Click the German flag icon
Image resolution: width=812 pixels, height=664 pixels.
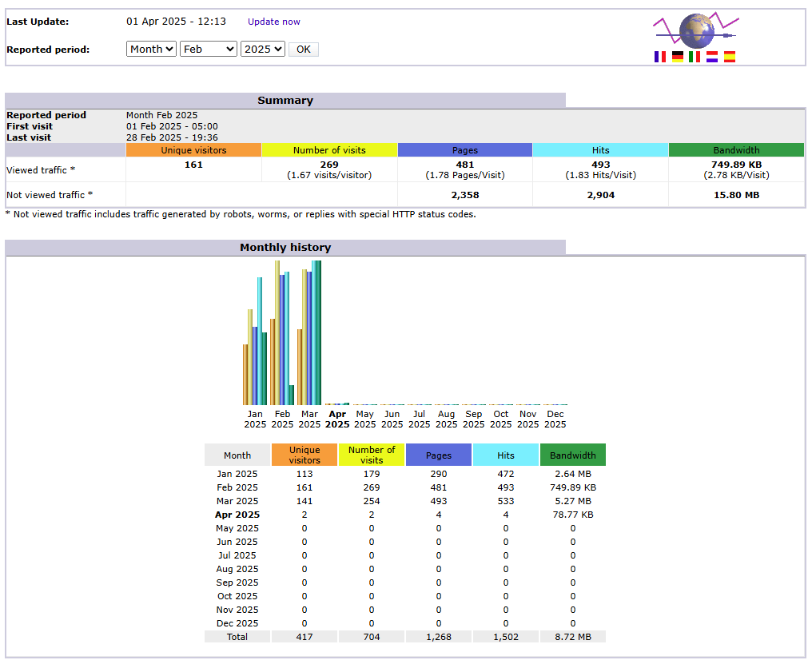click(x=677, y=57)
